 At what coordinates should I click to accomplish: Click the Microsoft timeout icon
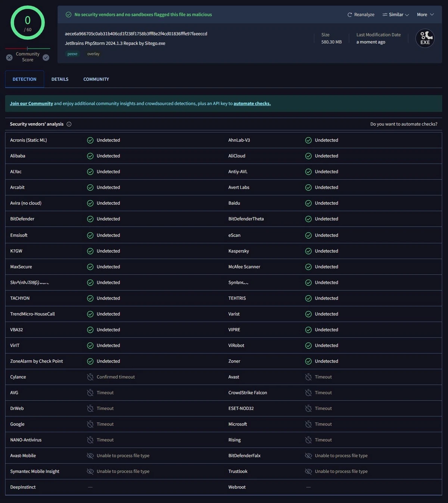pyautogui.click(x=308, y=424)
